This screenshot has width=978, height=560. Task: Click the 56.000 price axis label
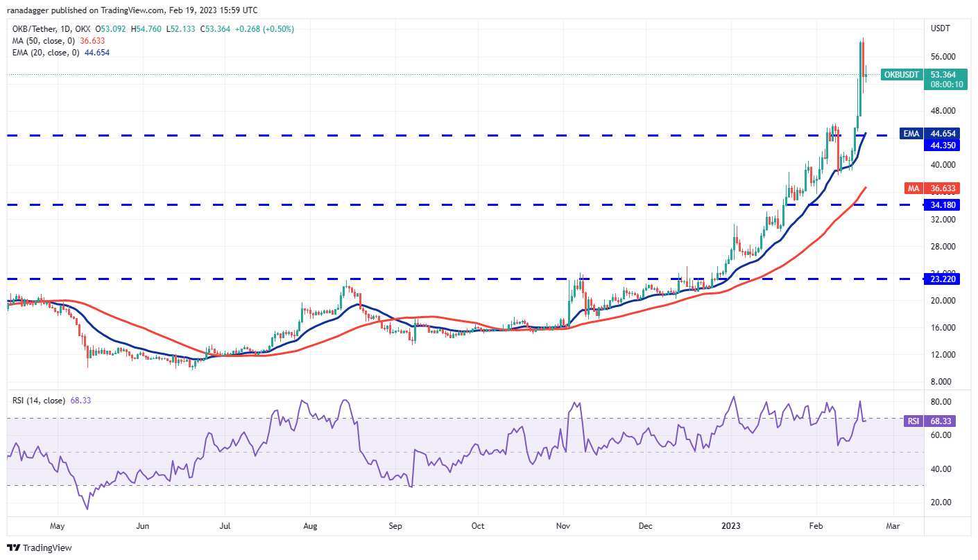point(943,57)
